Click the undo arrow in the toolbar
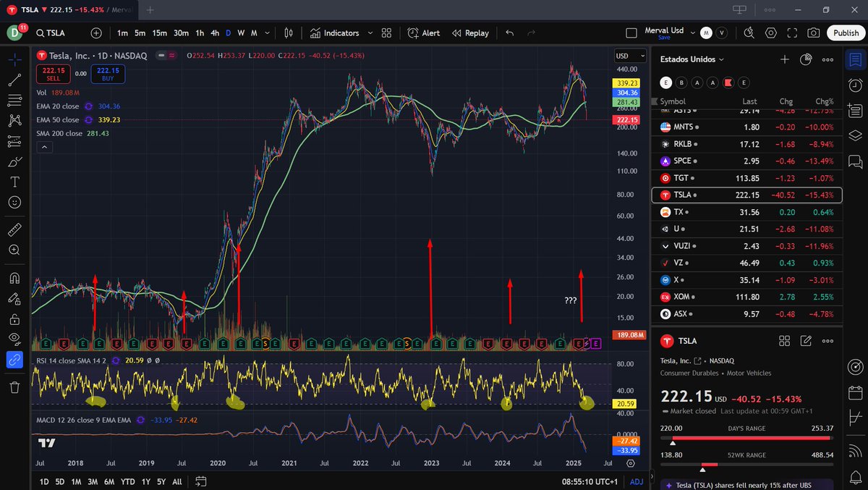 (x=509, y=33)
